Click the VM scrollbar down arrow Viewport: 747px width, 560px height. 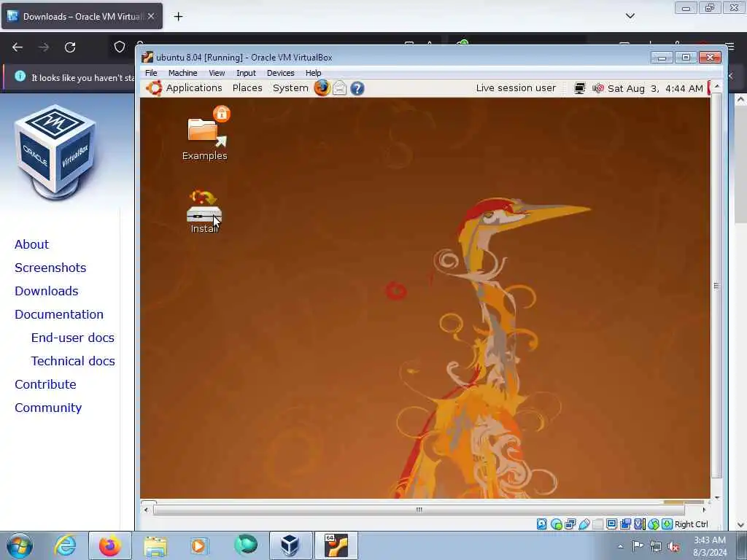[x=717, y=498]
